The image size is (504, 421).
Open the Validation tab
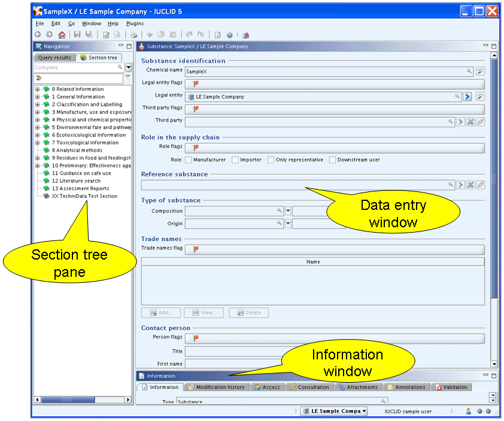click(x=452, y=388)
